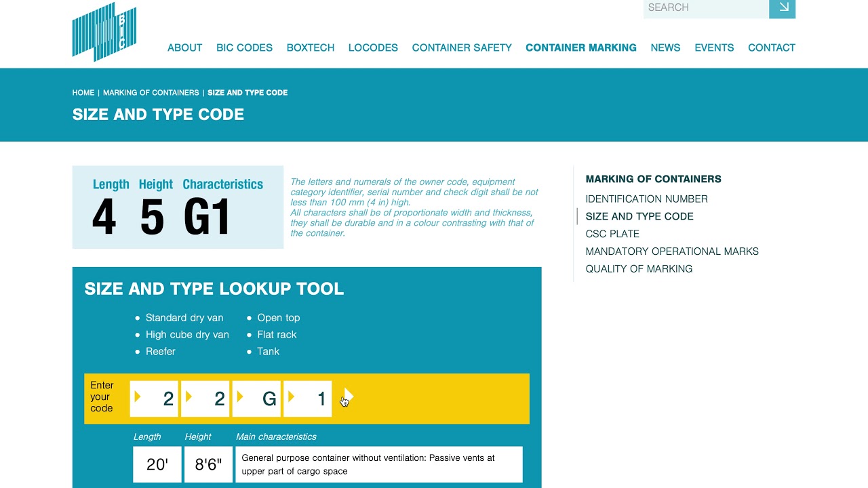Click the Main characteristics result text
Screen dimensions: 868x488
pos(379,464)
